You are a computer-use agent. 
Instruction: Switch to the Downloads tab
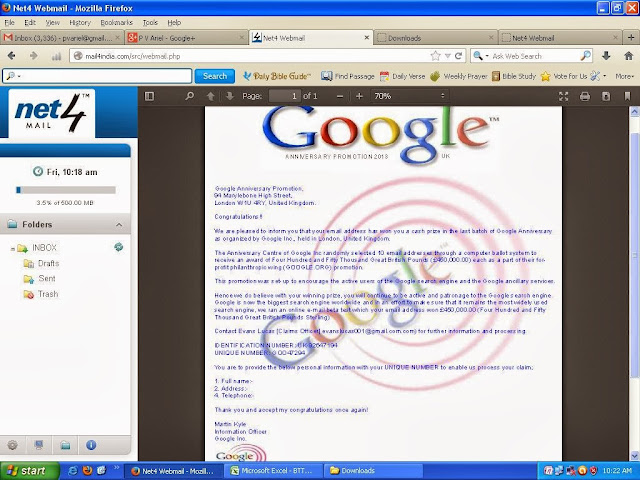coord(435,38)
